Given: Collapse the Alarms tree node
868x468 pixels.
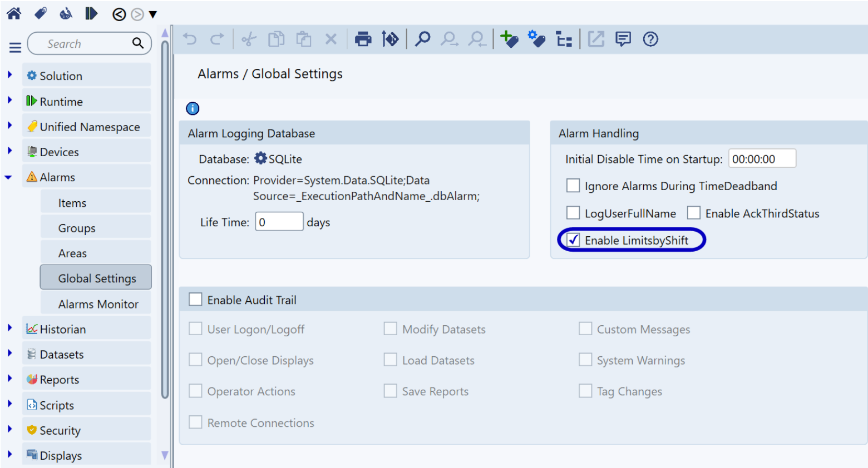Looking at the screenshot, I should coord(8,177).
